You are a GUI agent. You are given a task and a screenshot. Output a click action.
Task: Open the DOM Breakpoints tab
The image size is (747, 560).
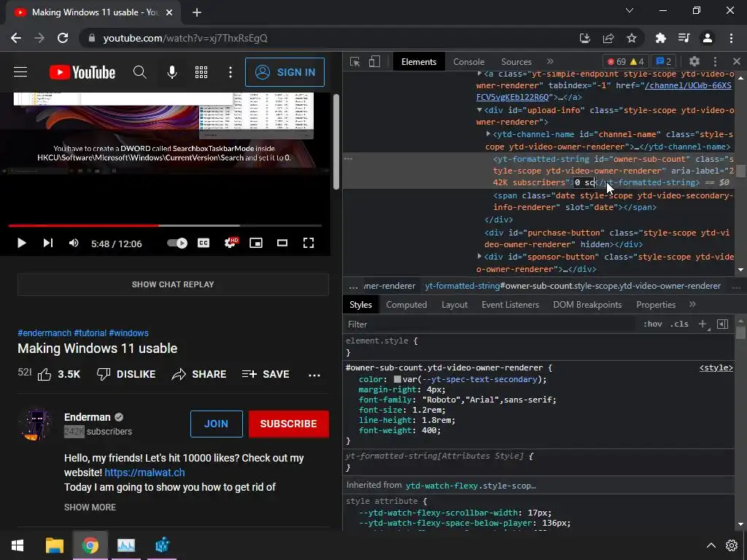point(587,305)
